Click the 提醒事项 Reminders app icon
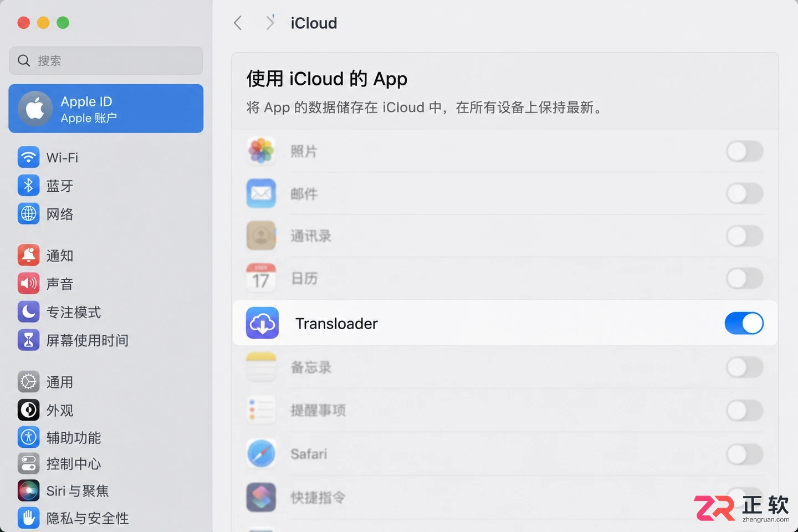798x532 pixels. tap(261, 410)
